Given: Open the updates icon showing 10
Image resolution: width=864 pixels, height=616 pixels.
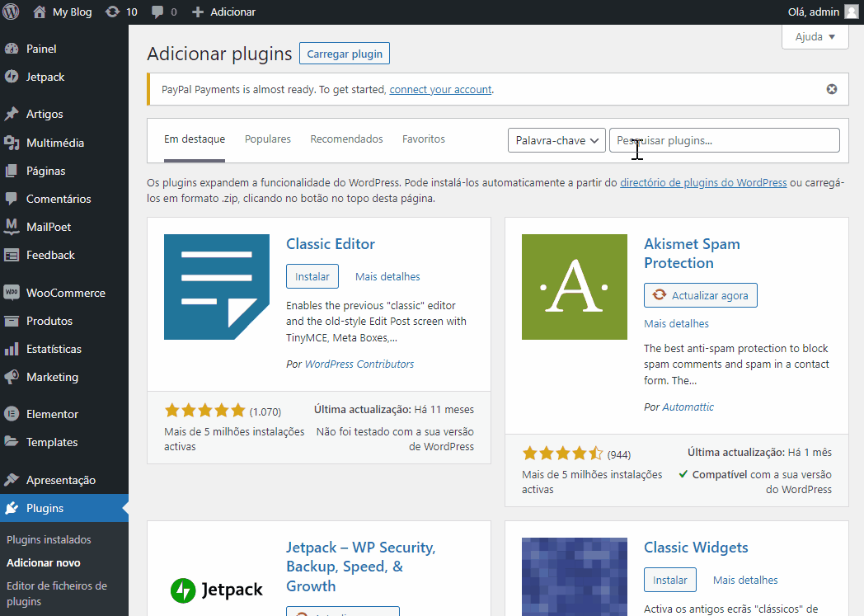Looking at the screenshot, I should (x=112, y=12).
